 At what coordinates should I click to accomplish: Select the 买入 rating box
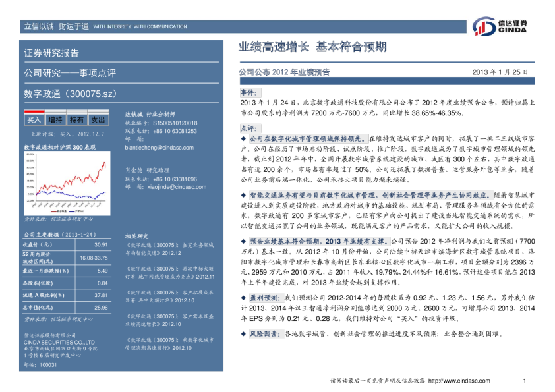34,119
